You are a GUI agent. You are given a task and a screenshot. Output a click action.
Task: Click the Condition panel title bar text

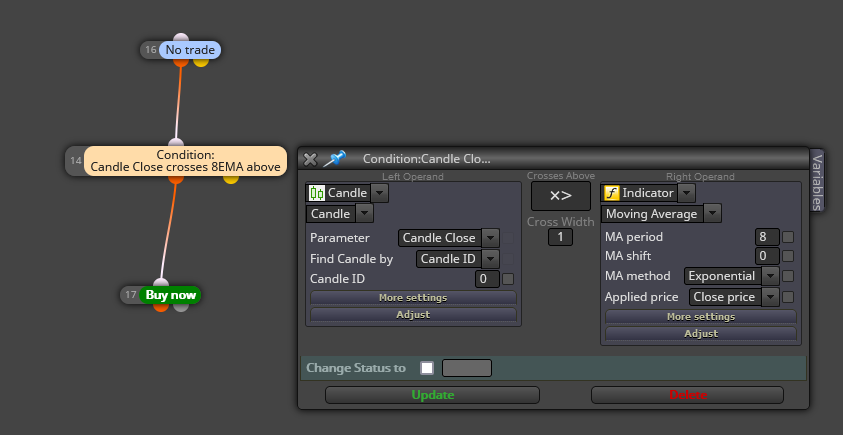pyautogui.click(x=426, y=159)
